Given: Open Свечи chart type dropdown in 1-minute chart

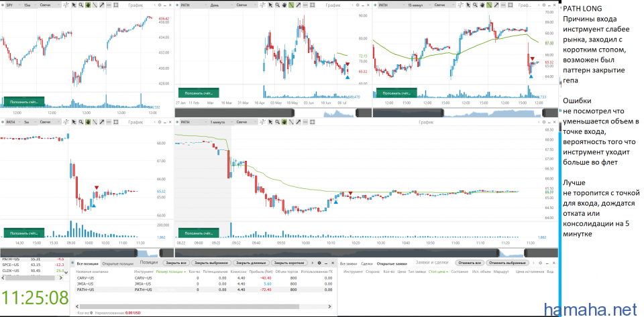Looking at the screenshot, I should pos(246,122).
